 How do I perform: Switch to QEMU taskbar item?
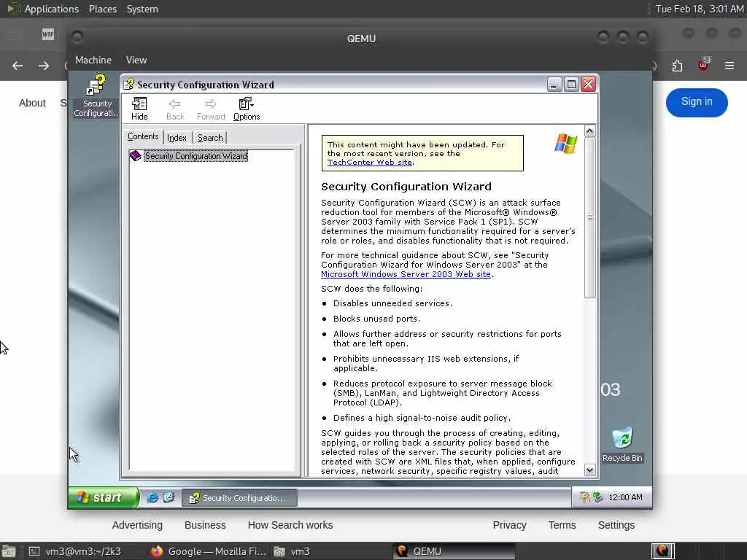click(455, 551)
